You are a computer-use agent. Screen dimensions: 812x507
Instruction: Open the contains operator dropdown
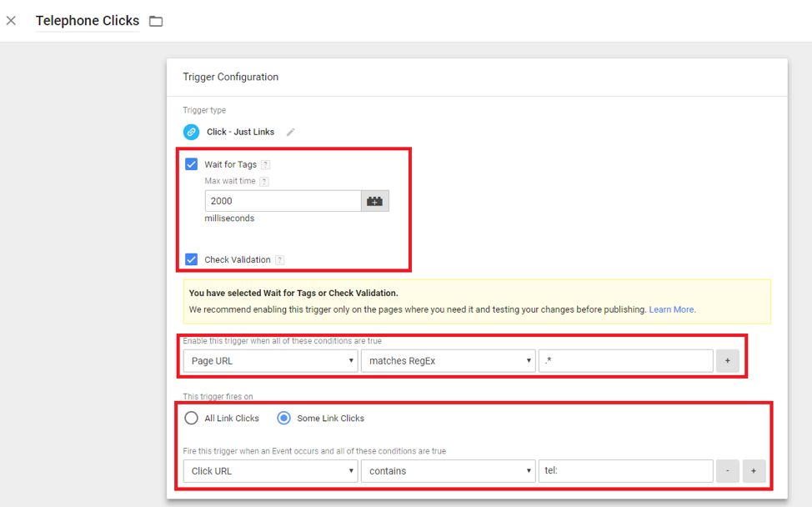(x=448, y=471)
